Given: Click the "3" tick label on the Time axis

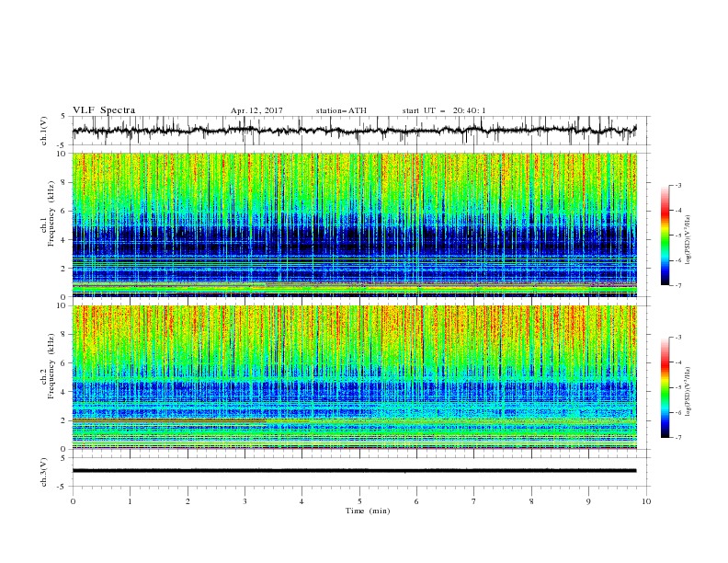Looking at the screenshot, I should point(245,501).
